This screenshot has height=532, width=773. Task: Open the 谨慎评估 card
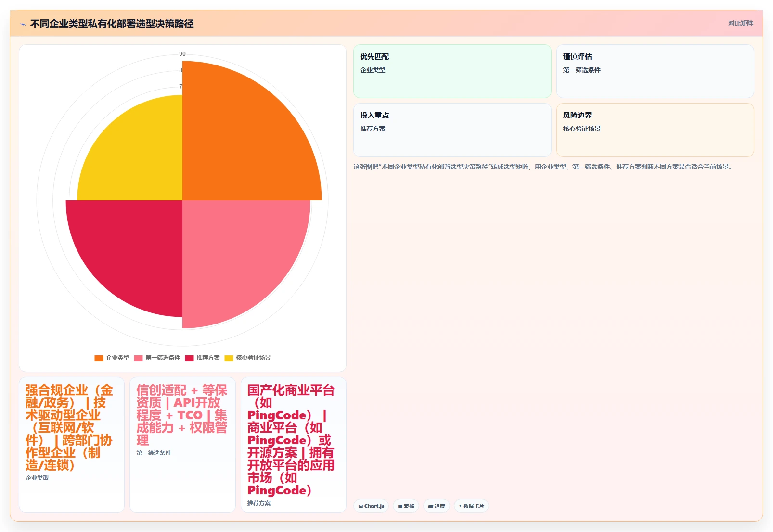pyautogui.click(x=655, y=71)
